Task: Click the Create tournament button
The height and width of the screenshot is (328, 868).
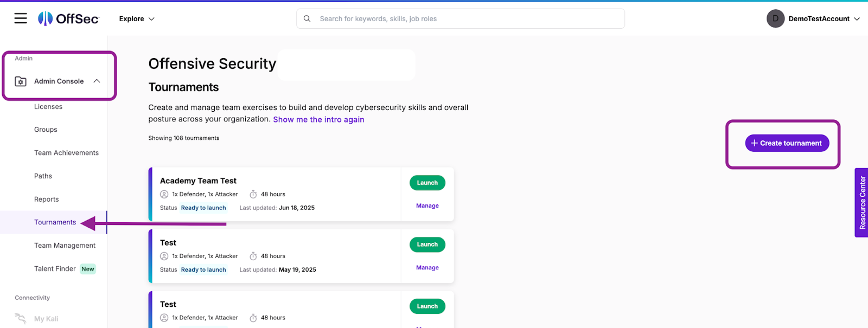Action: [787, 143]
